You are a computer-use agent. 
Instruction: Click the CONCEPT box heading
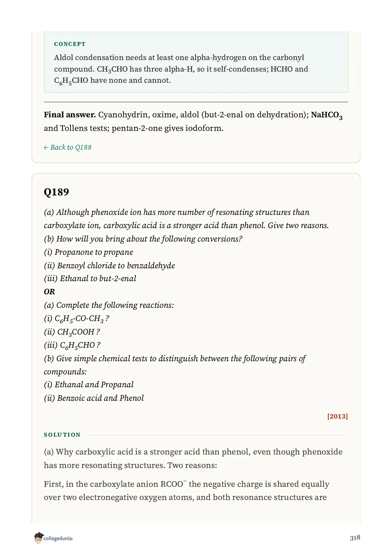click(70, 44)
